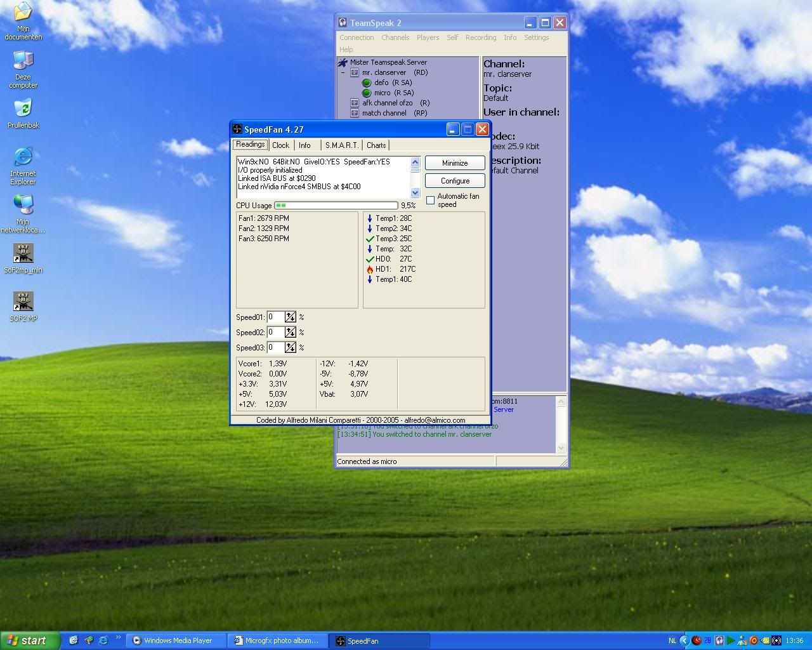Open the Mijn documenten desktop icon
This screenshot has width=812, height=650.
23,13
